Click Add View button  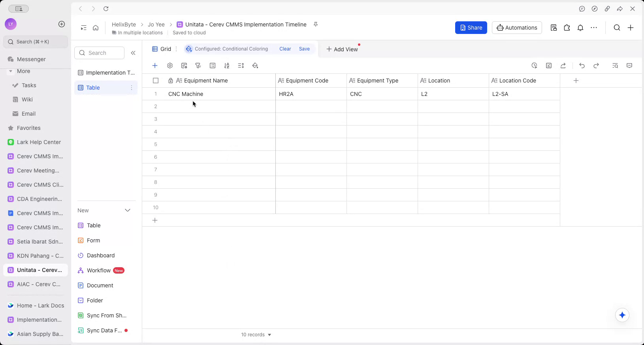point(342,49)
